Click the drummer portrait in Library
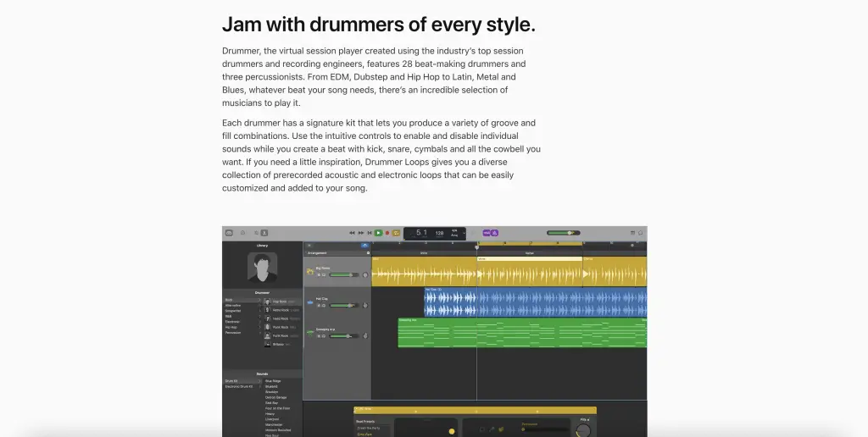Viewport: 868px width, 437px height. [x=263, y=268]
